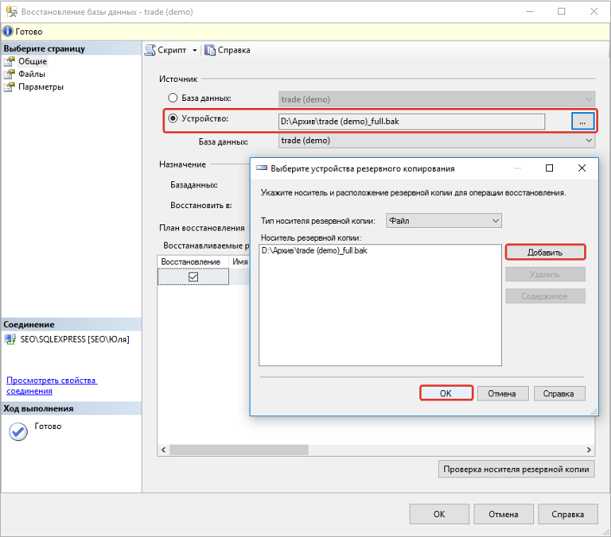This screenshot has width=611, height=537.
Task: Click the server connection icon
Action: pyautogui.click(x=11, y=340)
